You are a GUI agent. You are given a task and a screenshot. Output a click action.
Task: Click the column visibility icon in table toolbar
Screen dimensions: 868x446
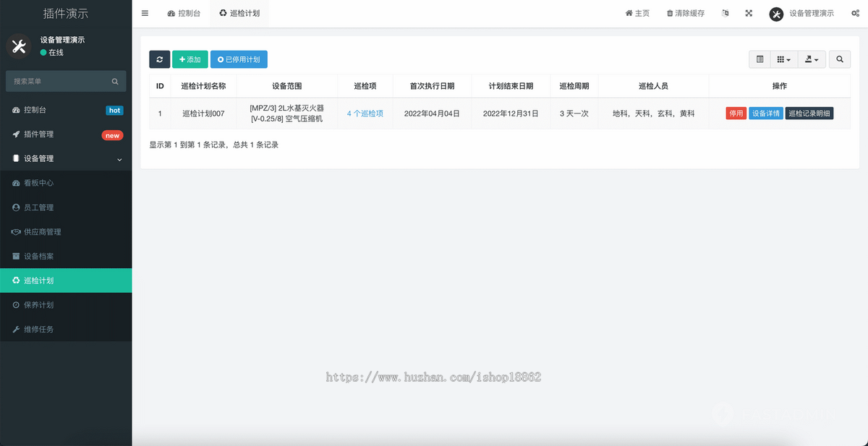(759, 59)
